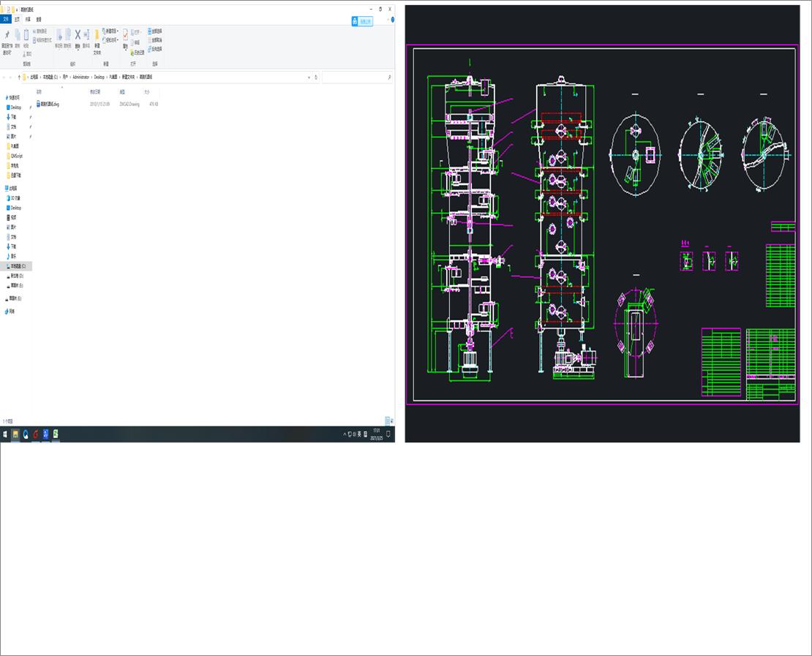Viewport: 812px width, 656px height.
Task: Click the Up arrow beside the address bar
Action: click(x=19, y=77)
